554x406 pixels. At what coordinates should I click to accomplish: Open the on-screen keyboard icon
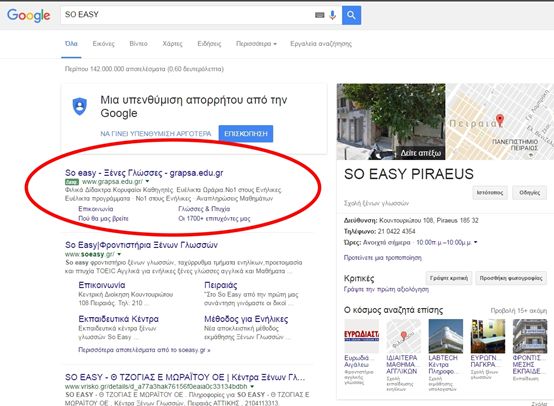pyautogui.click(x=319, y=15)
